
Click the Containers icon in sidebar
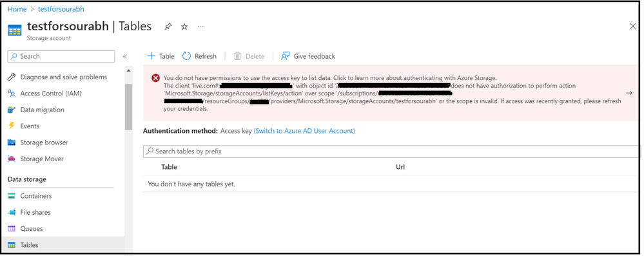12,196
